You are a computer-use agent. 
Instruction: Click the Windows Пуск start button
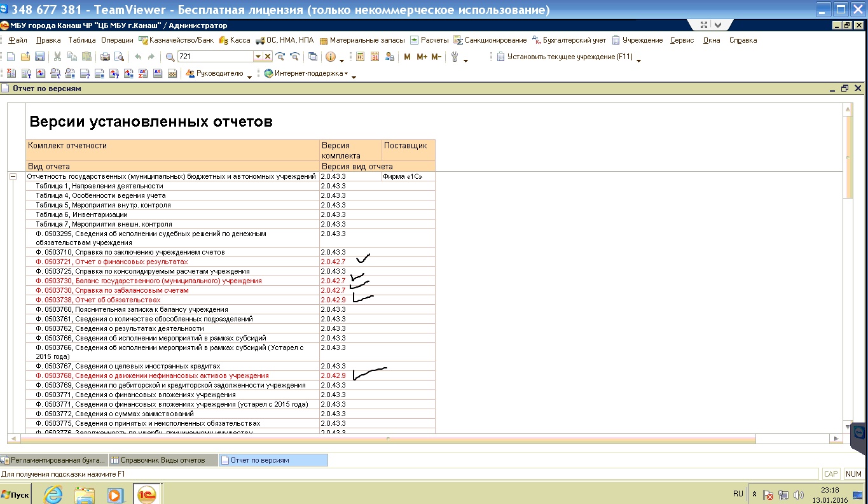(16, 494)
